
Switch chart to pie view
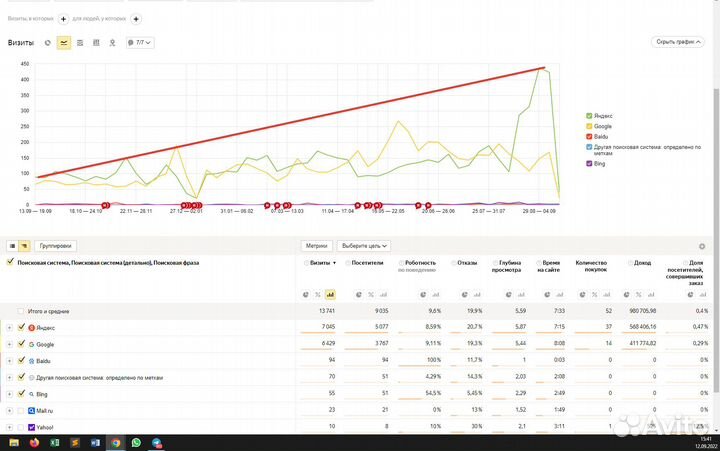point(48,43)
